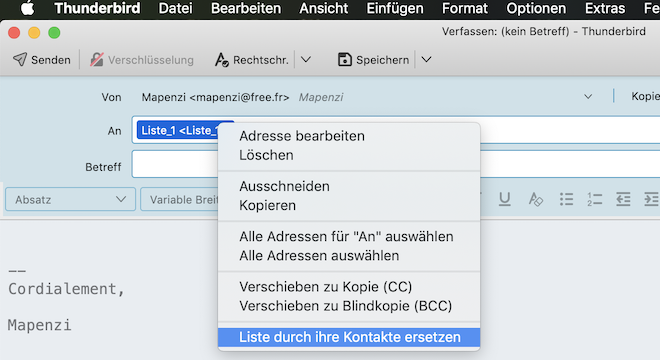Open the Apple menu
Image resolution: width=660 pixels, height=360 pixels.
[x=27, y=8]
